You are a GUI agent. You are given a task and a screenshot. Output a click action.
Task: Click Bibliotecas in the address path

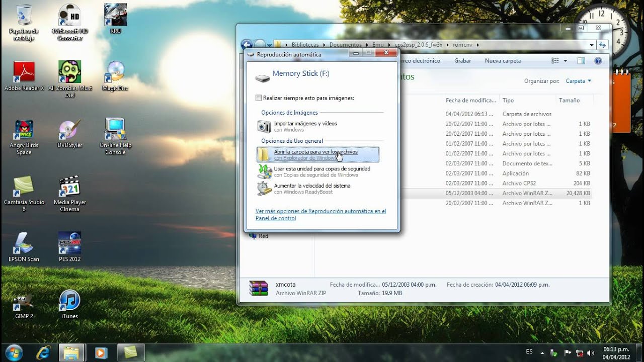305,45
